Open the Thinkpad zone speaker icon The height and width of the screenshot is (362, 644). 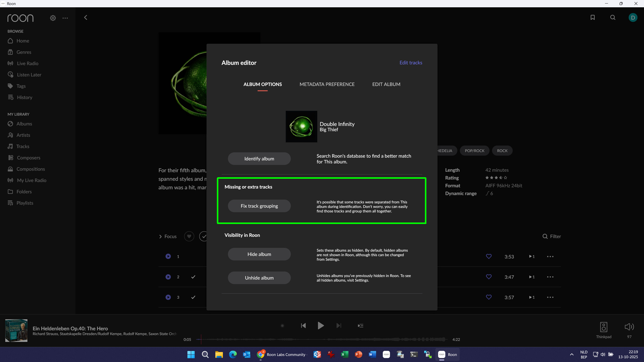point(603,327)
